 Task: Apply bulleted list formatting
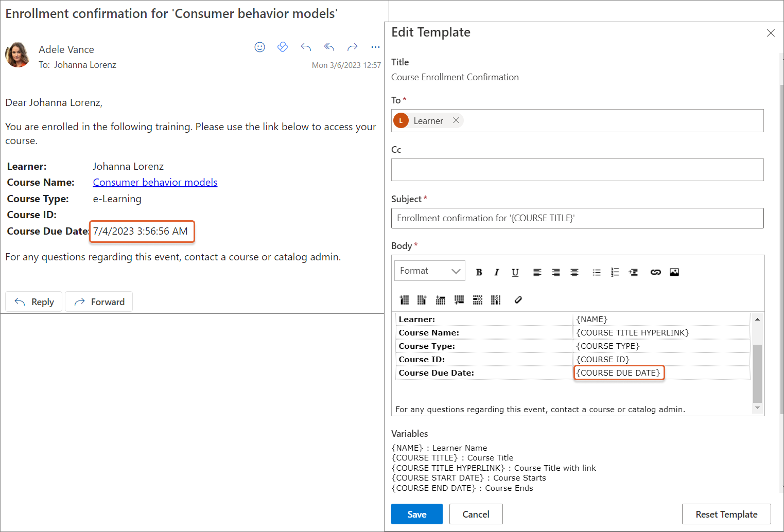[x=596, y=272]
